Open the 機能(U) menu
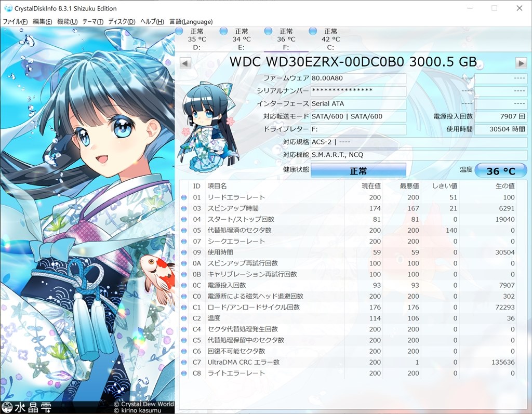Screen dimensions: 532x414 coord(67,21)
